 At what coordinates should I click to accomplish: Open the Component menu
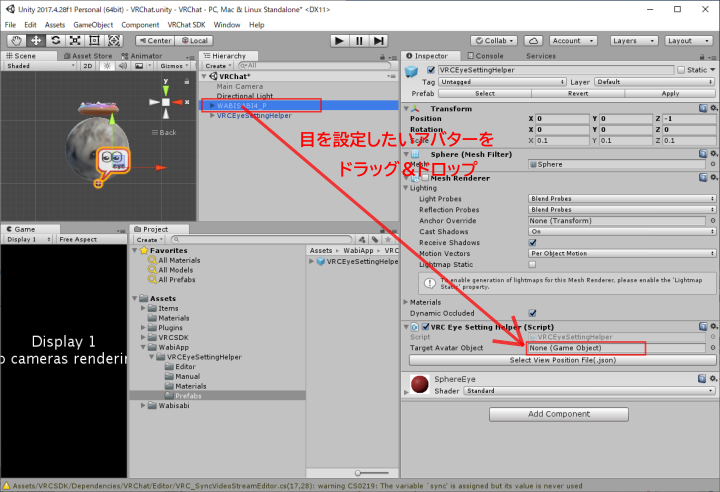tap(140, 25)
